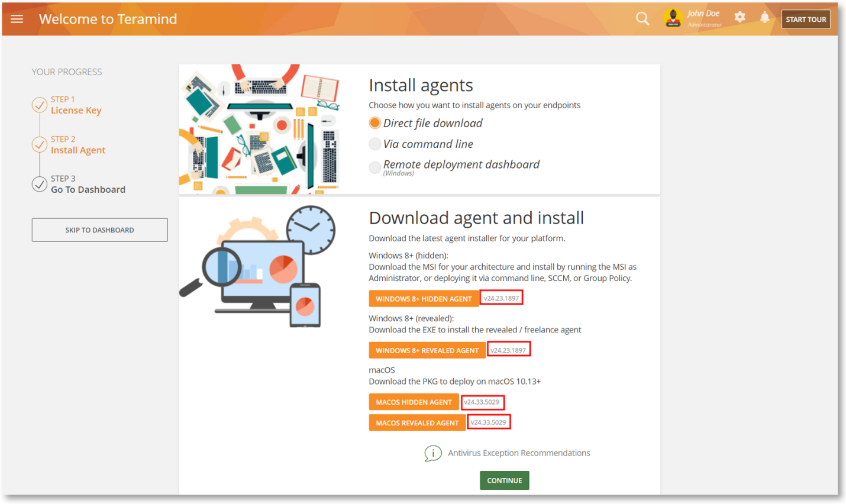Click the Administrator role label

coord(705,25)
